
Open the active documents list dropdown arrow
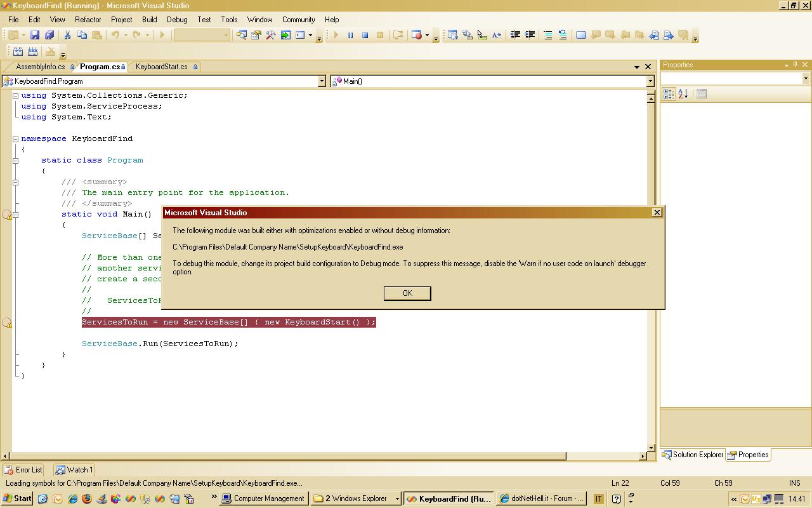click(637, 67)
